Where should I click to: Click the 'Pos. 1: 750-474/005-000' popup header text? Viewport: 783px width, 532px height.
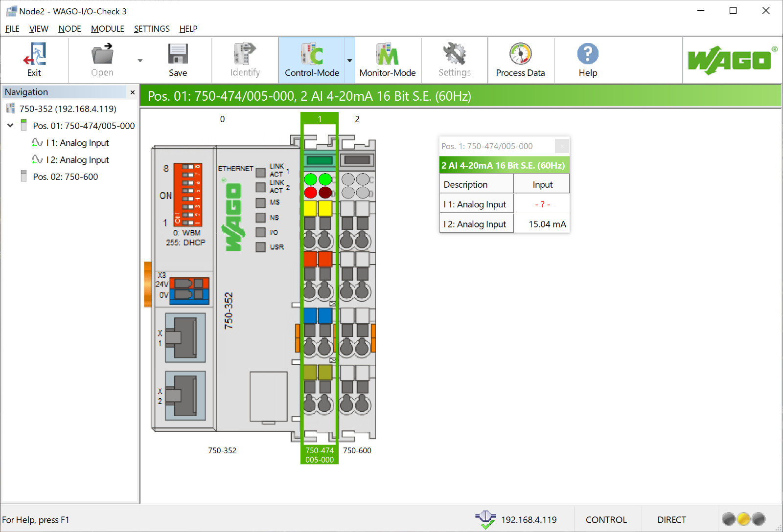pos(487,146)
